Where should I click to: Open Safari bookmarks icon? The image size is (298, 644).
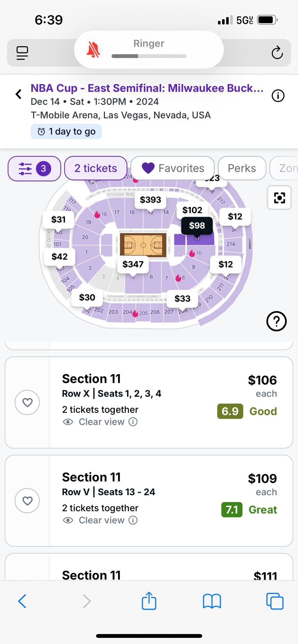coord(212,601)
